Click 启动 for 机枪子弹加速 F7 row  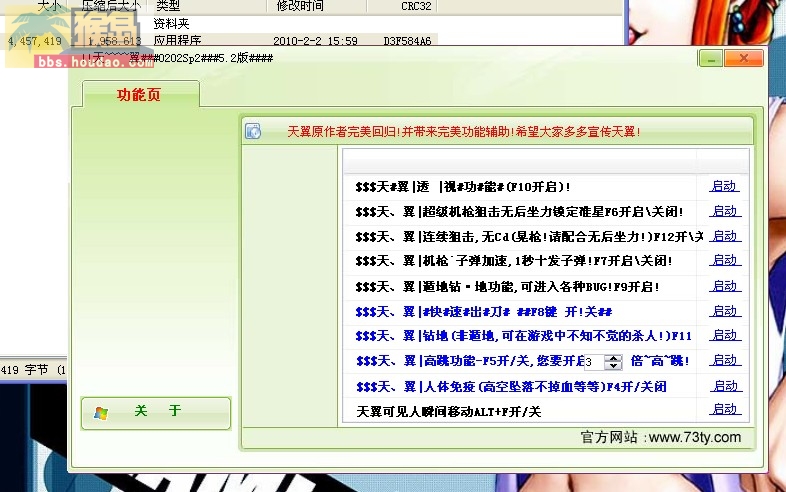[725, 260]
